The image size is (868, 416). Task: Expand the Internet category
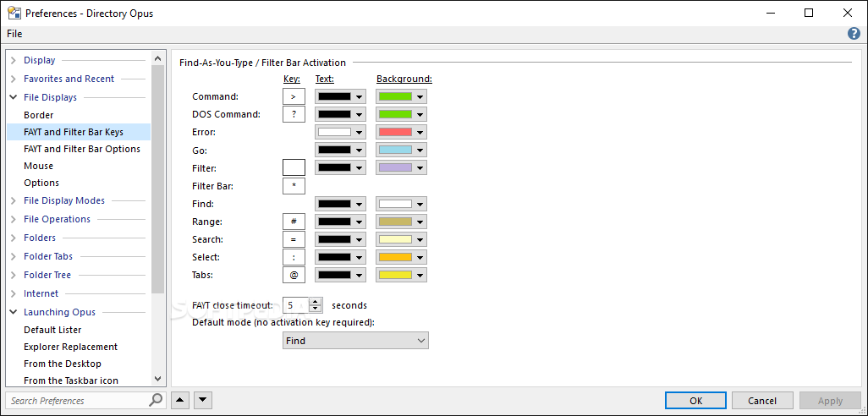click(14, 293)
